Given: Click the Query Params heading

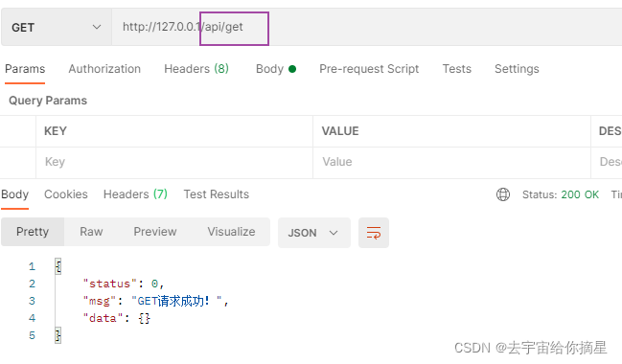Looking at the screenshot, I should tap(48, 101).
